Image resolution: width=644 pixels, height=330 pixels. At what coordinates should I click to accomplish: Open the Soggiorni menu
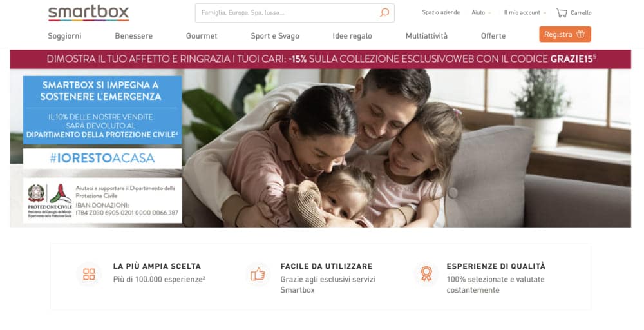[64, 35]
